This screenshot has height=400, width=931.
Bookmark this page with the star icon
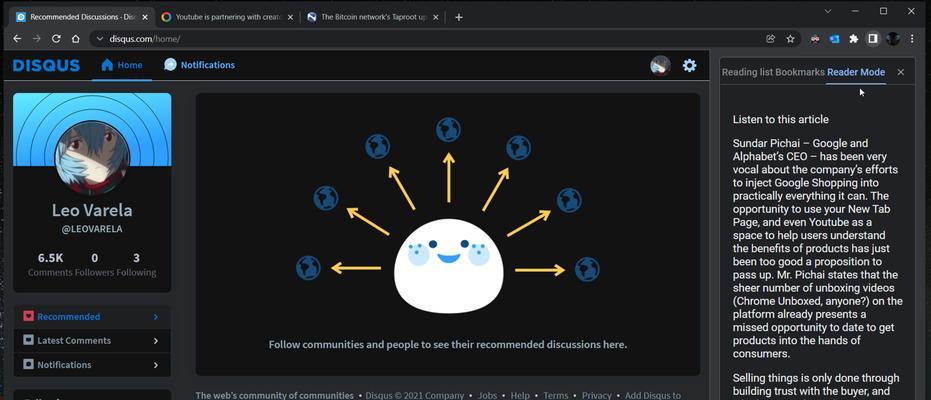coord(790,39)
